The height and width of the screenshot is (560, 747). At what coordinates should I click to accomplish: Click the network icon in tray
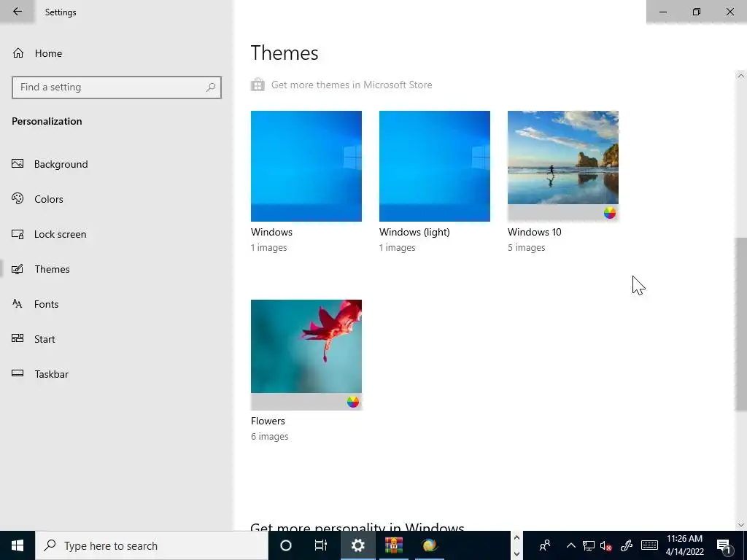(x=589, y=545)
